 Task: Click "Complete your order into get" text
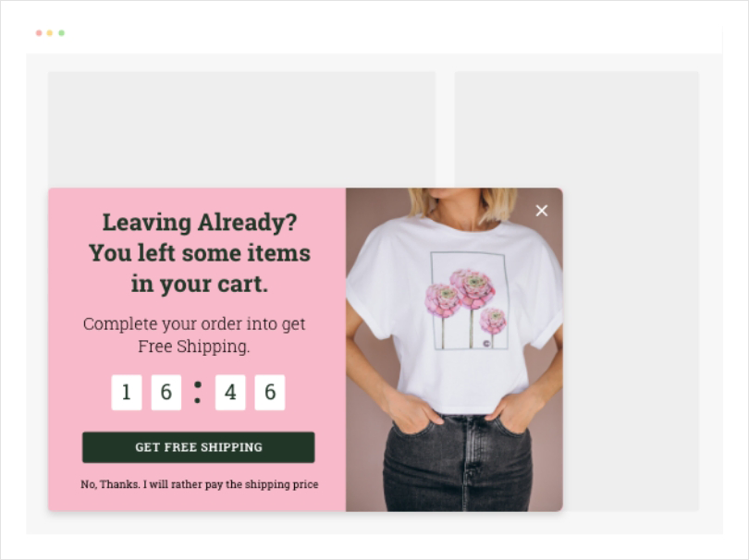(x=194, y=324)
